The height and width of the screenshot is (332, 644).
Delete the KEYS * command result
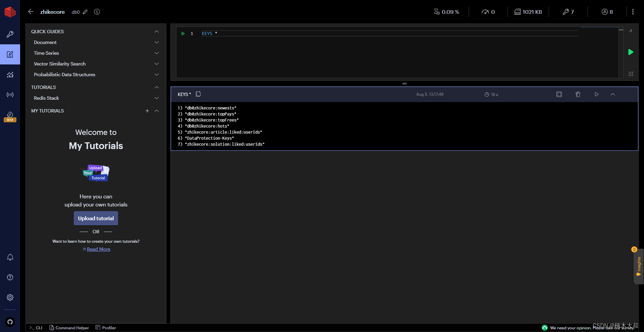pyautogui.click(x=578, y=94)
